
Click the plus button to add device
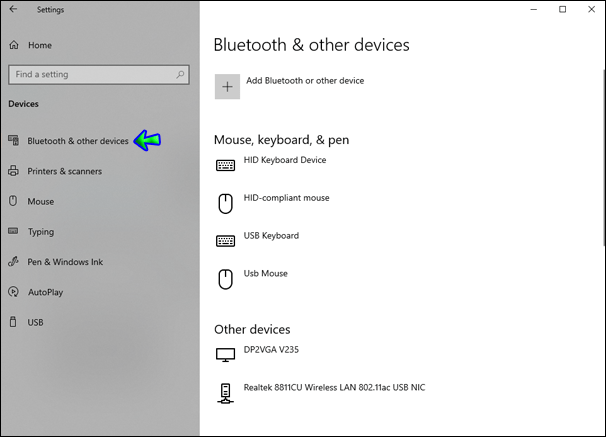pos(227,87)
